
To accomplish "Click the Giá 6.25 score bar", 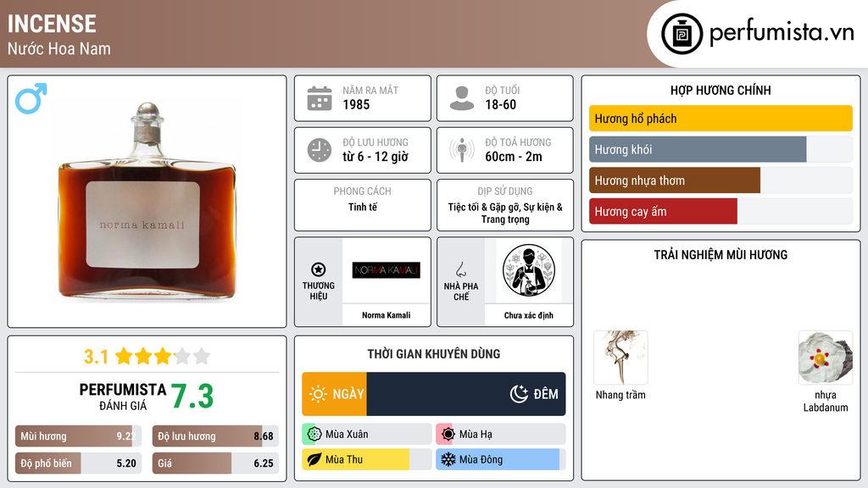I will 215,463.
